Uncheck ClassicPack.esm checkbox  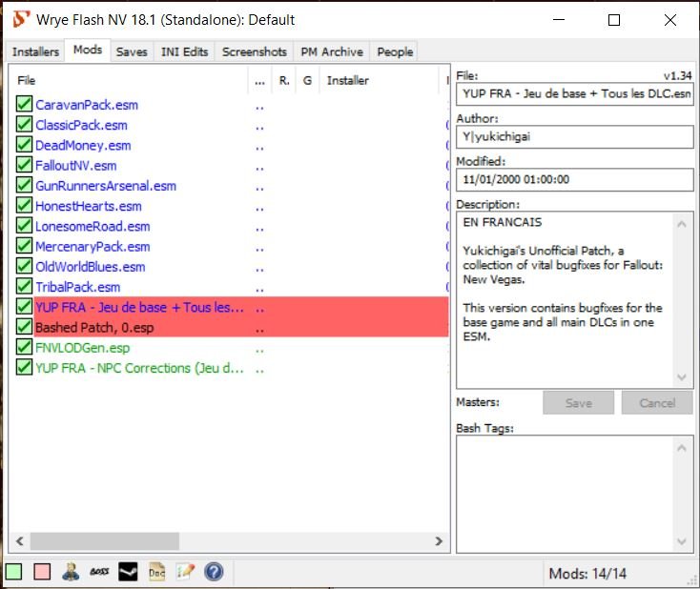(x=24, y=124)
